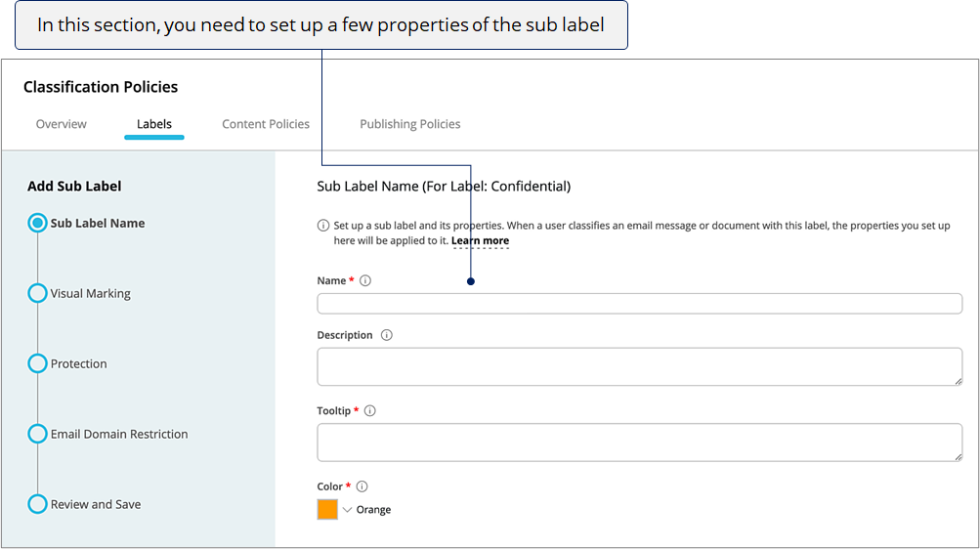
Task: Open the Content Policies tab
Action: pyautogui.click(x=266, y=124)
